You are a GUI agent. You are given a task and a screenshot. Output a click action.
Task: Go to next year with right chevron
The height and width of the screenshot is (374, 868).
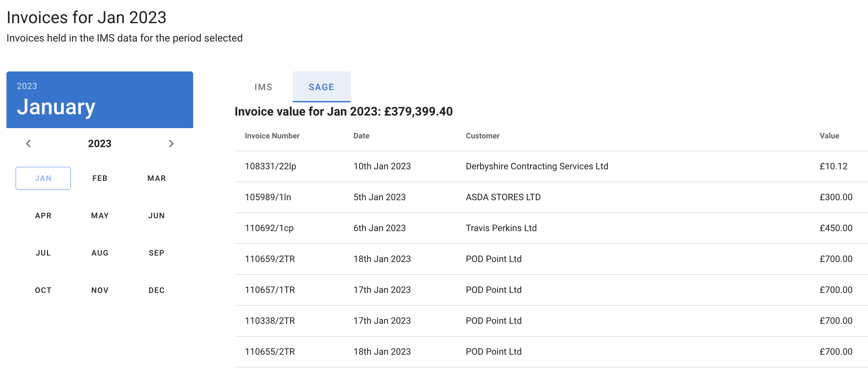[x=171, y=144]
